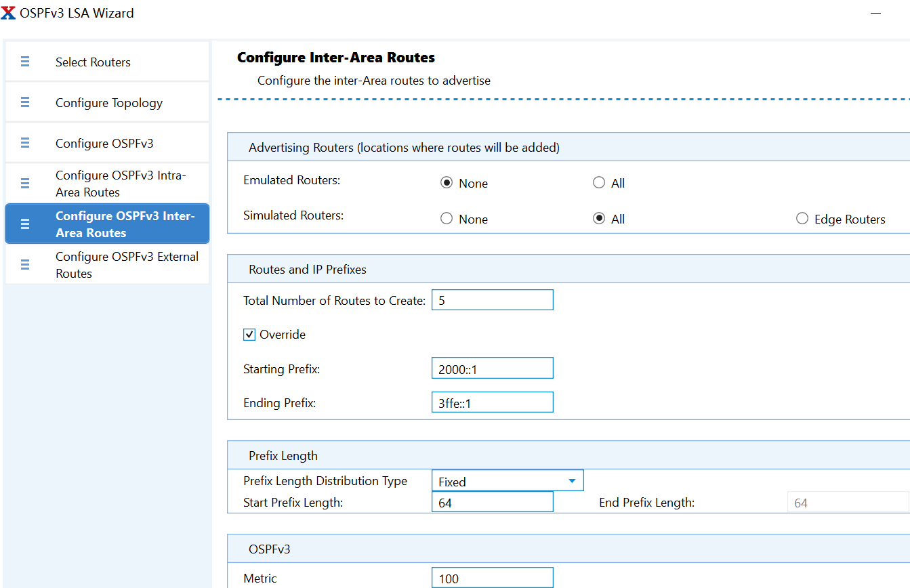
Task: Choose Edge Routers for Simulated Routers
Action: coord(802,219)
